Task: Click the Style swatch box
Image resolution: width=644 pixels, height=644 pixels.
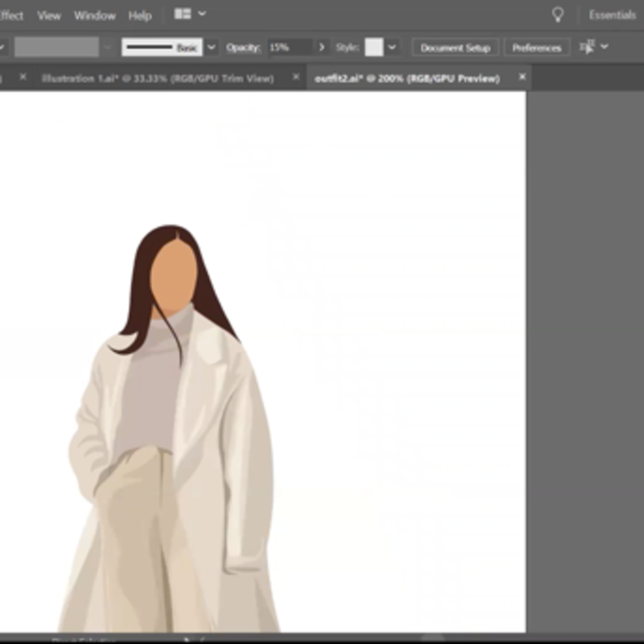Action: [373, 47]
